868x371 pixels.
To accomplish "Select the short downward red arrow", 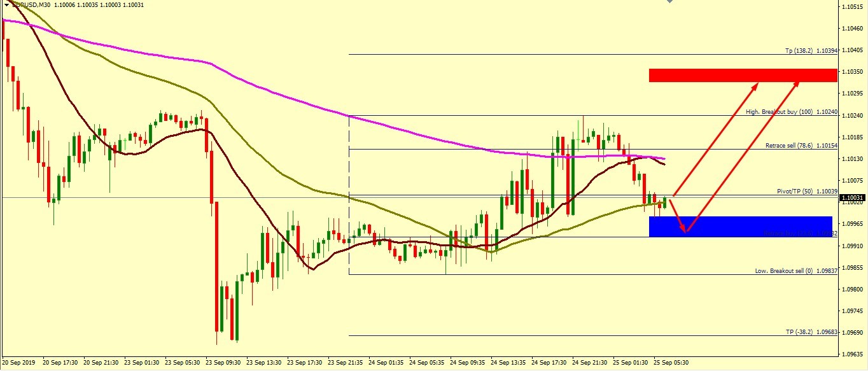I will click(x=678, y=217).
